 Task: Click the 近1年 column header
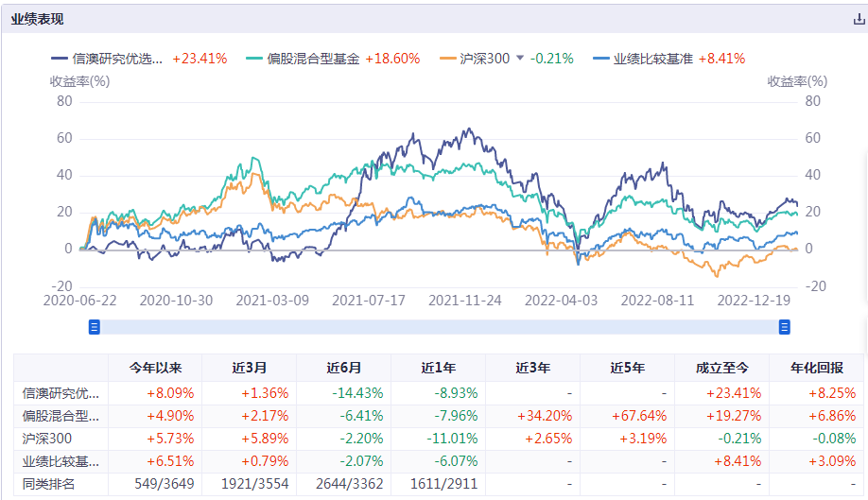[x=439, y=368]
